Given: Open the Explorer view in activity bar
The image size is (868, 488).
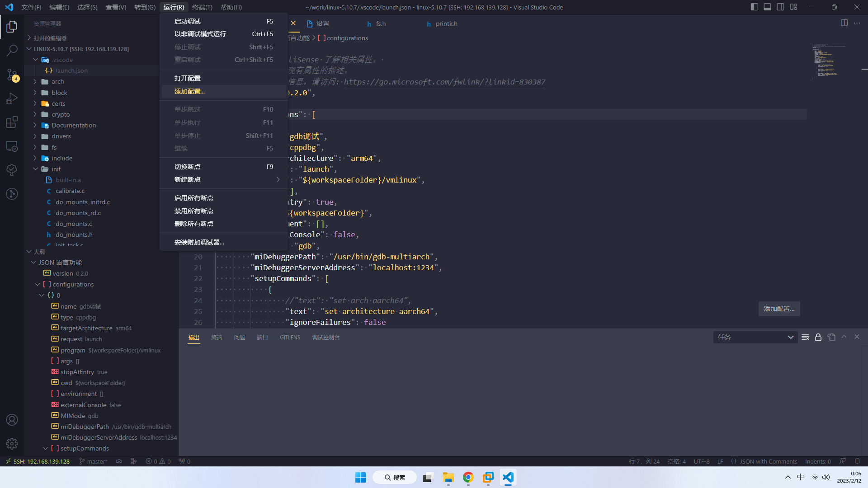Looking at the screenshot, I should coord(12,27).
